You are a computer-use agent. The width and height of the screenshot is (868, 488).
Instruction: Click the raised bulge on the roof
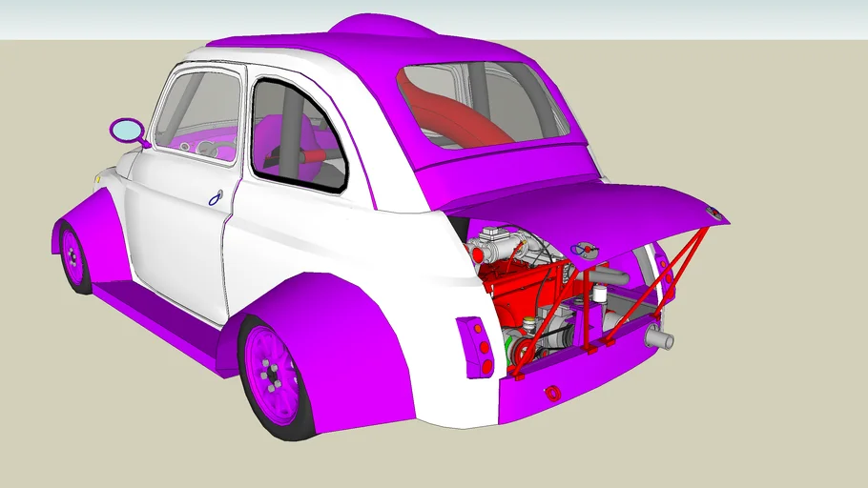point(382,26)
